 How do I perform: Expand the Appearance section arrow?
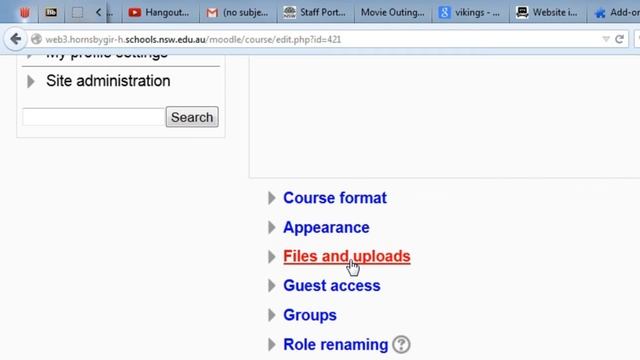coord(271,227)
